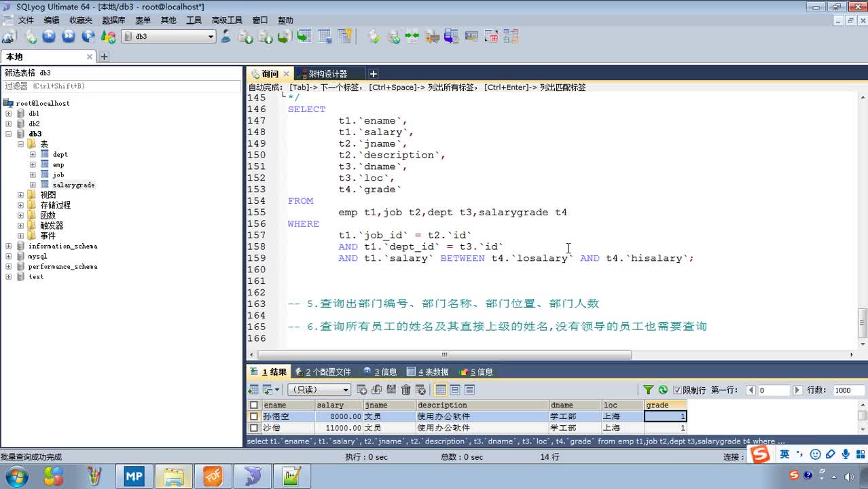Open the (只读) read-only mode dropdown
This screenshot has height=489, width=868.
[319, 390]
